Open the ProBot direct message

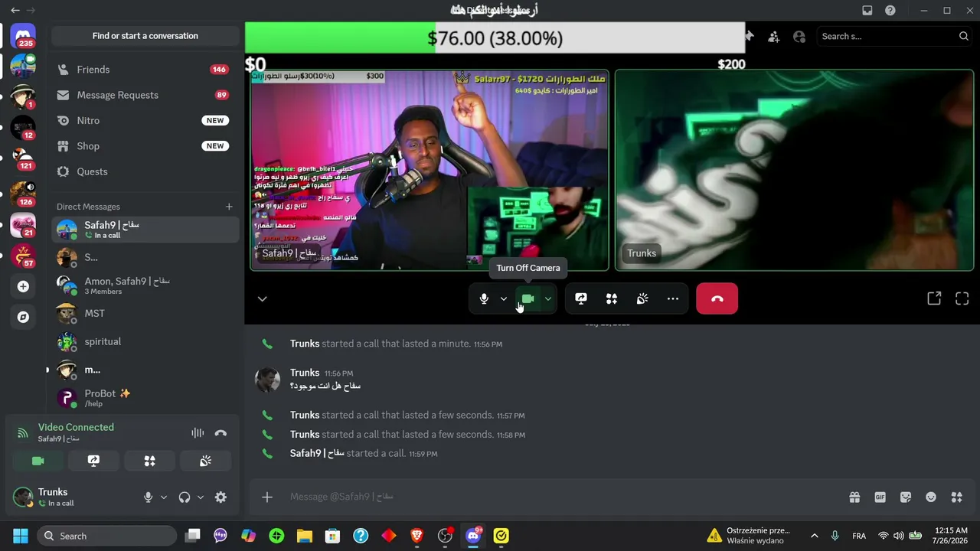(145, 398)
